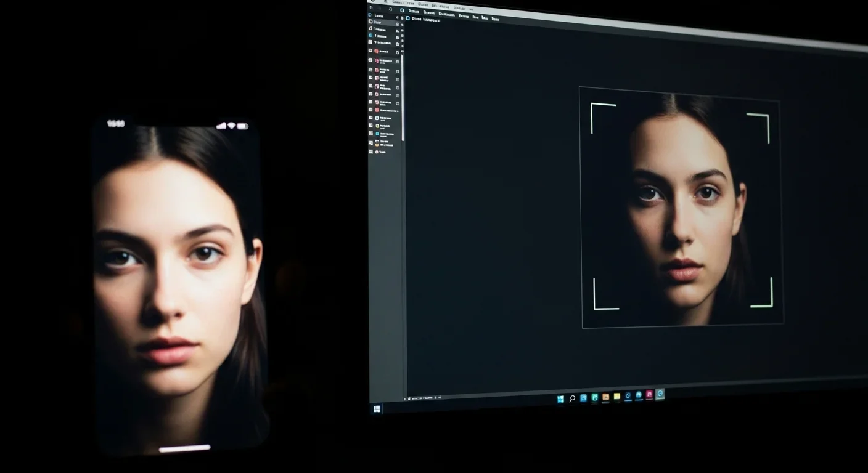Viewport: 868px width, 473px height.
Task: Tap the Wi-Fi icon on the phone status bar
Action: (231, 126)
